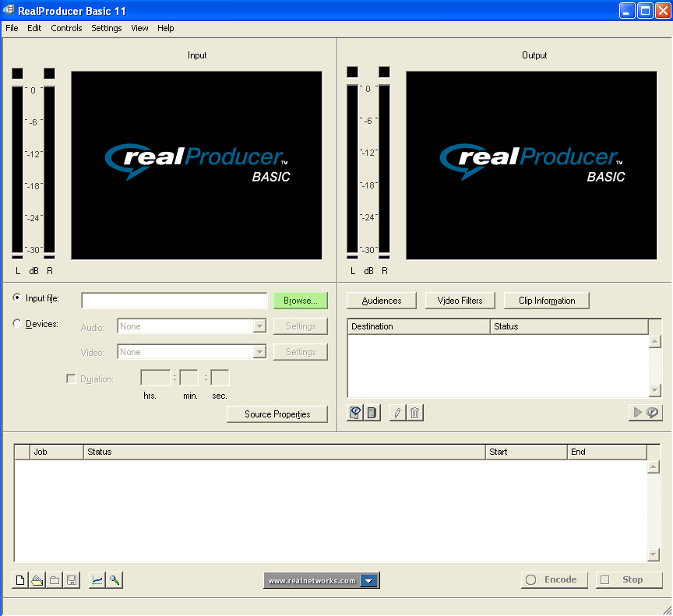The image size is (673, 616).
Task: Open the View menu
Action: pos(140,28)
